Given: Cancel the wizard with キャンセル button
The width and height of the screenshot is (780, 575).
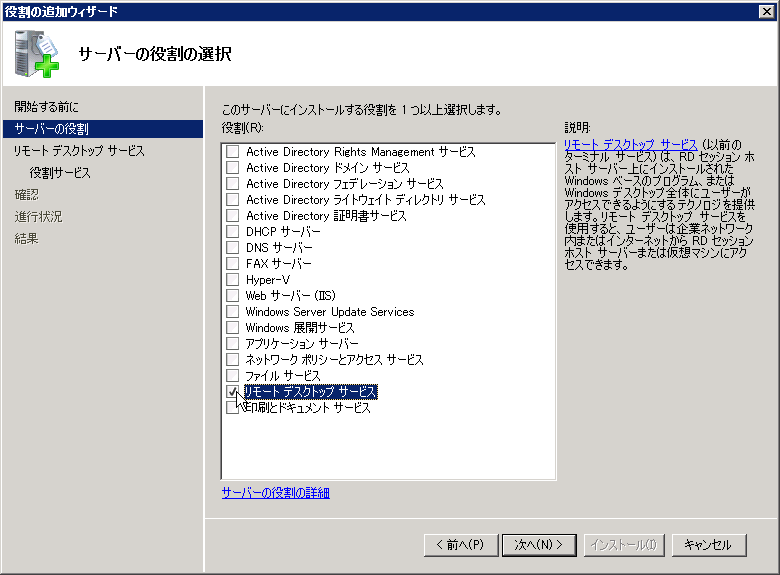Looking at the screenshot, I should point(709,545).
